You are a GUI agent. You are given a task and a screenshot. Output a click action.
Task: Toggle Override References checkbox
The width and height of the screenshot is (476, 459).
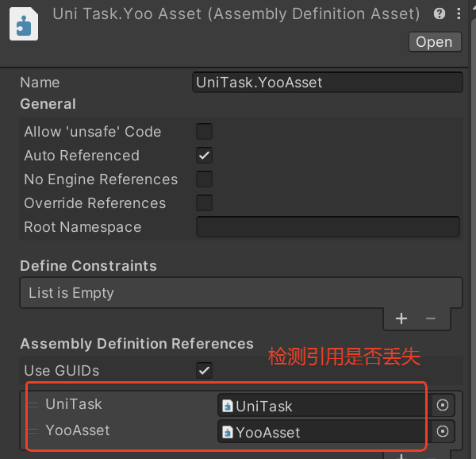coord(204,203)
